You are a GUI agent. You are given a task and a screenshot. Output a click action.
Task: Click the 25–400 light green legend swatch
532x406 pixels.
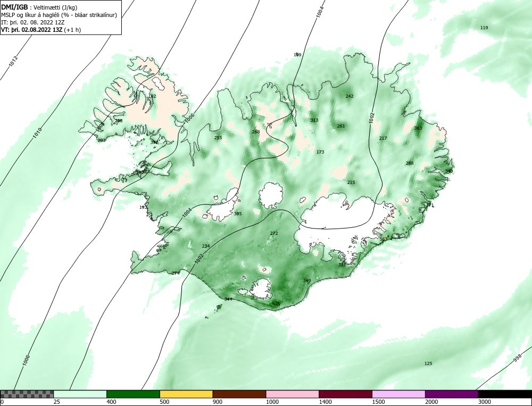[x=80, y=394]
